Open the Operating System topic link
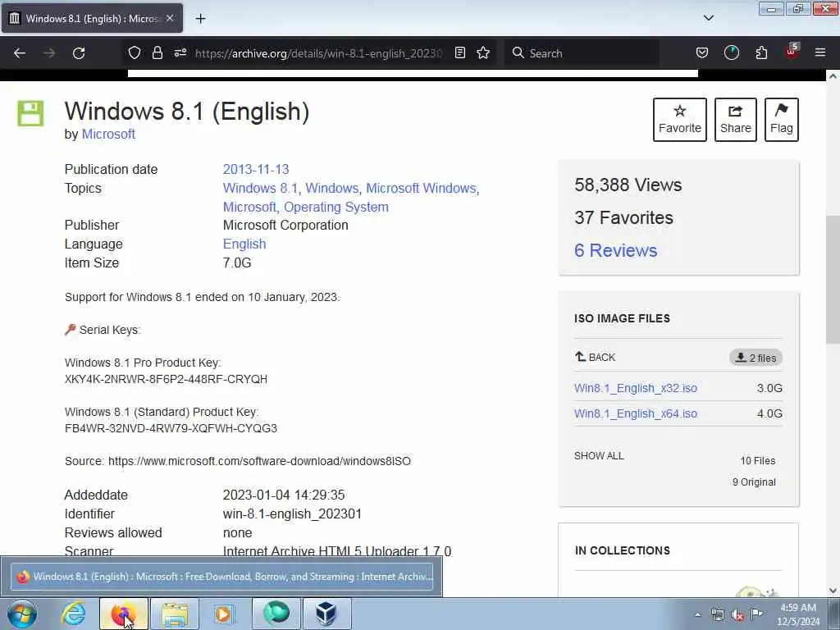The image size is (840, 630). tap(336, 207)
